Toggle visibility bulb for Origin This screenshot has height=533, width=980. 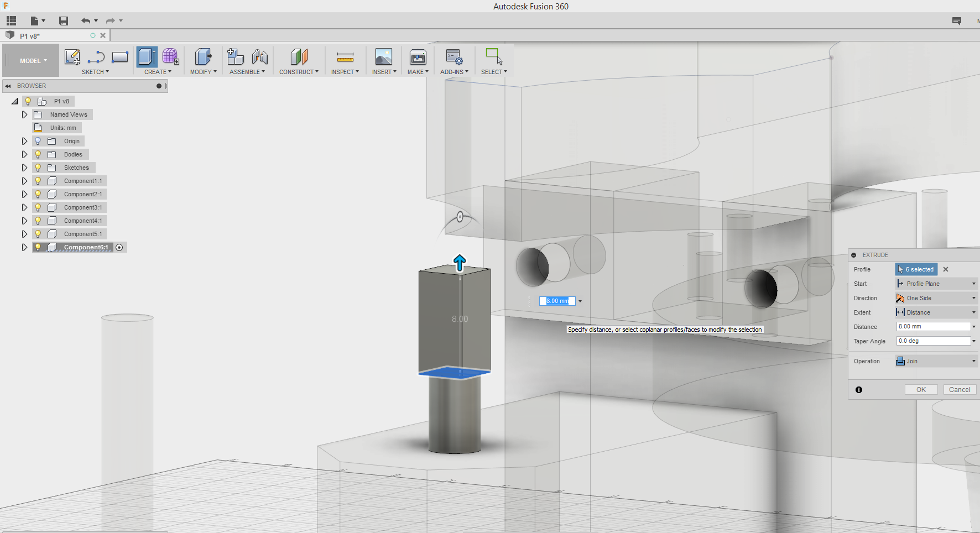(38, 141)
